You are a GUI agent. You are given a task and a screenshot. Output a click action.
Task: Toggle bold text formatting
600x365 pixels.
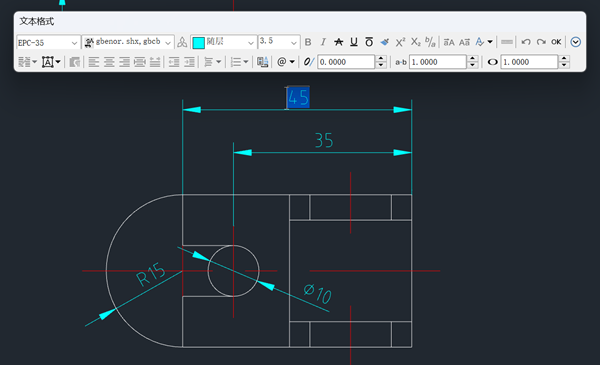[308, 42]
